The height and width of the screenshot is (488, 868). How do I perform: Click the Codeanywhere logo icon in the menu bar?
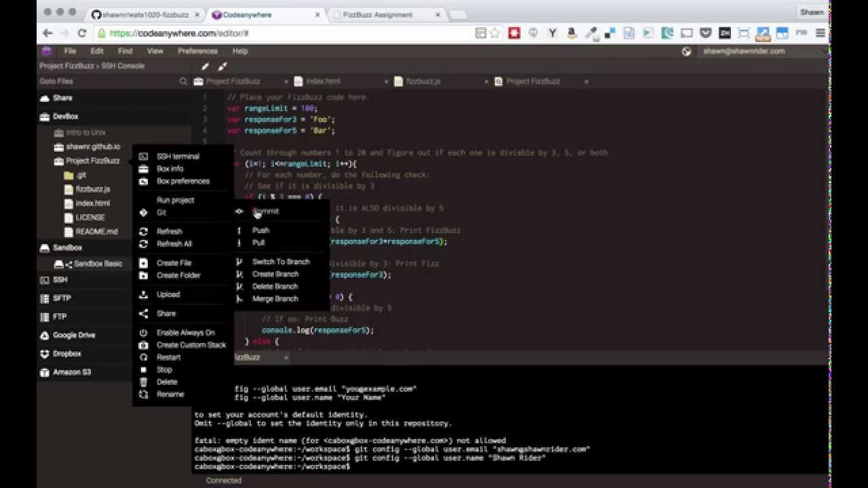click(46, 51)
